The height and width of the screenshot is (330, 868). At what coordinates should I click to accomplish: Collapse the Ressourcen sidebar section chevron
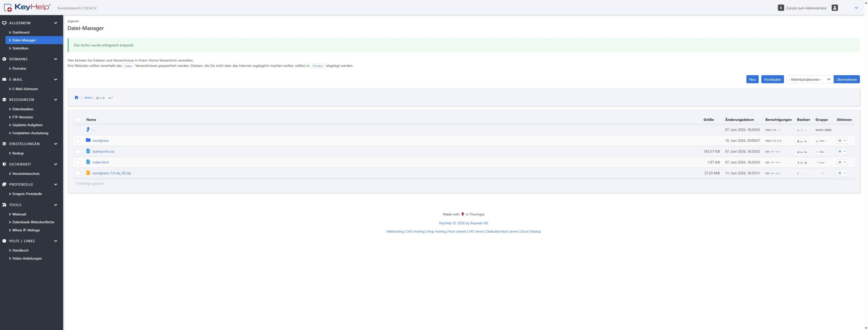[x=56, y=100]
